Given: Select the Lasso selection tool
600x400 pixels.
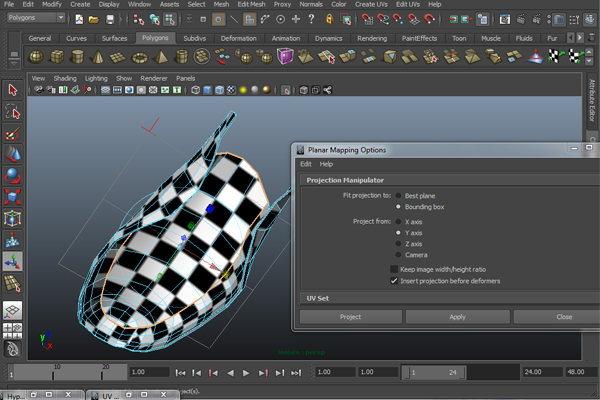Looking at the screenshot, I should pos(13,112).
